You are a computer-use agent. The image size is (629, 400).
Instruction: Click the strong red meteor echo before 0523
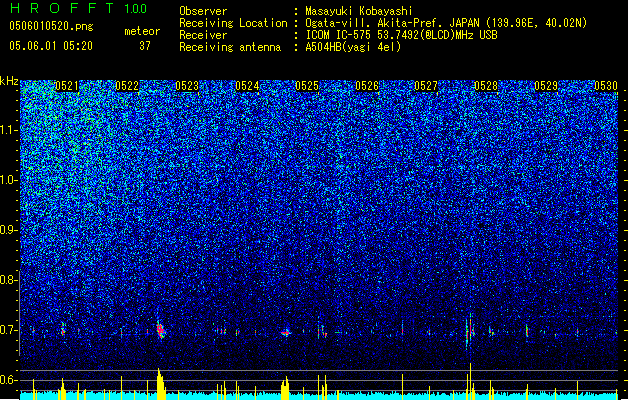pyautogui.click(x=161, y=330)
